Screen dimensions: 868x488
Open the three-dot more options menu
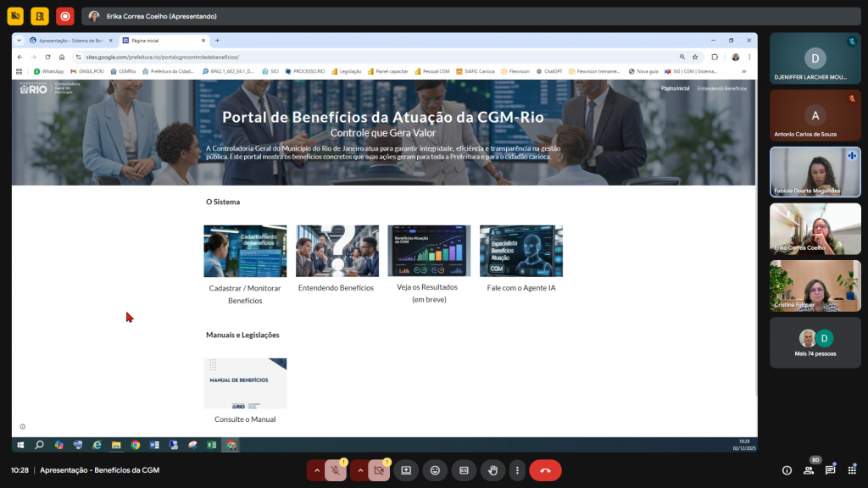pos(516,470)
